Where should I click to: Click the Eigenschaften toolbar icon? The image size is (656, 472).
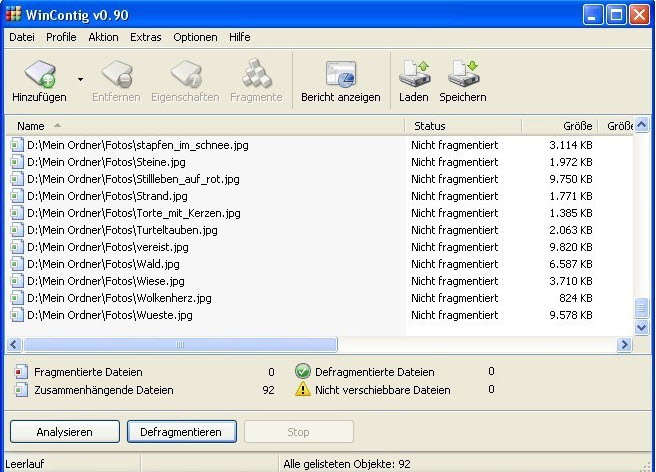tap(186, 74)
